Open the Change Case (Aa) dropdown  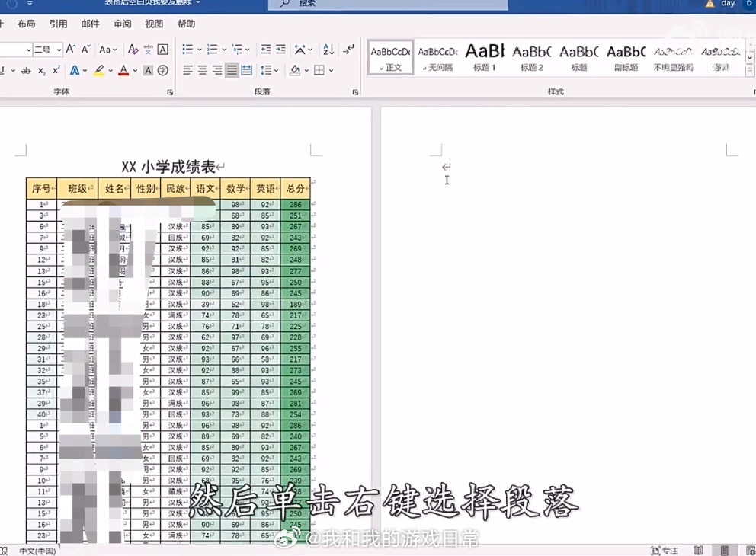click(108, 50)
